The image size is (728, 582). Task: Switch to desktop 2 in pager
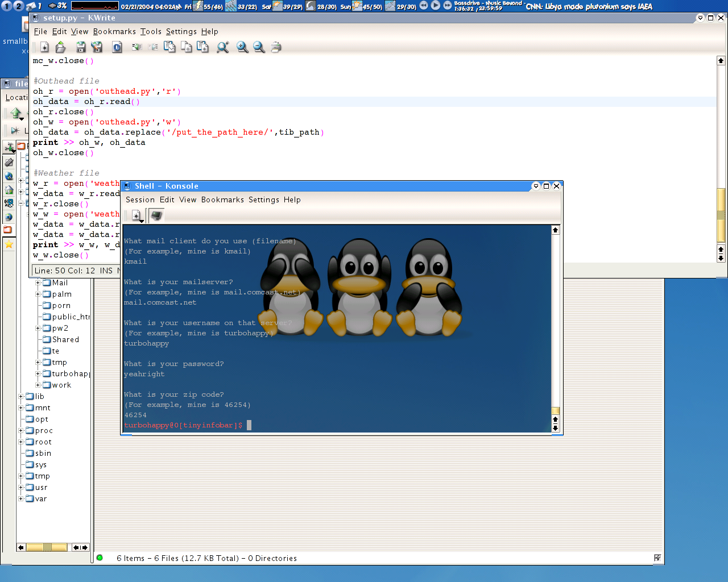pos(18,6)
